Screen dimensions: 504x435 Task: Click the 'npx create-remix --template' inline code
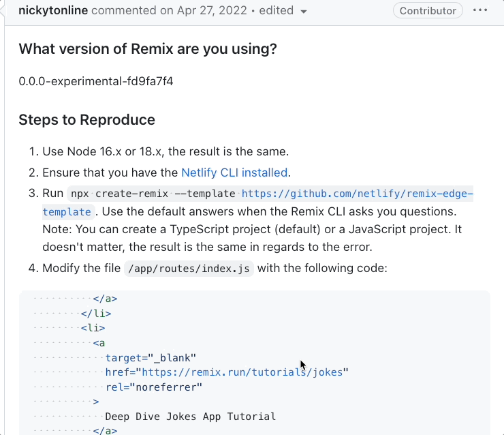click(153, 194)
